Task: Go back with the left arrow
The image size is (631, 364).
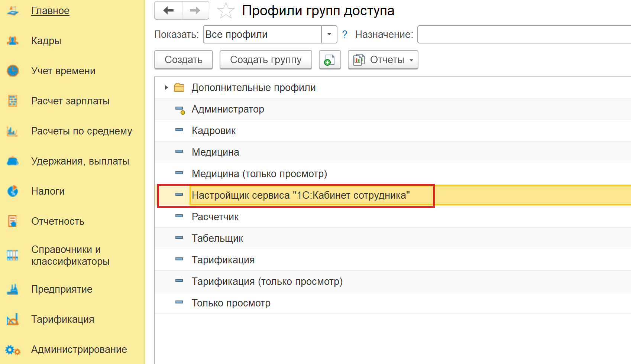Action: pyautogui.click(x=168, y=10)
